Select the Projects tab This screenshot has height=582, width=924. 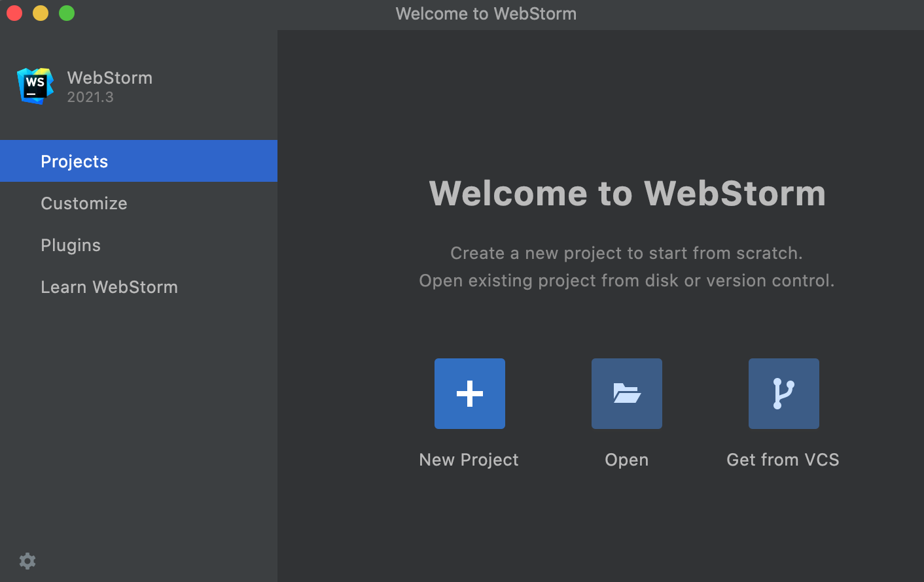(x=139, y=161)
